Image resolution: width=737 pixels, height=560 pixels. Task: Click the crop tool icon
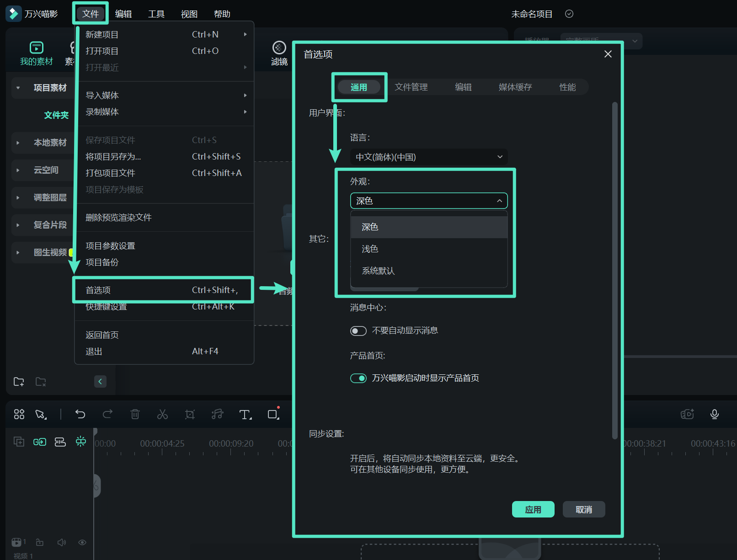pyautogui.click(x=190, y=414)
